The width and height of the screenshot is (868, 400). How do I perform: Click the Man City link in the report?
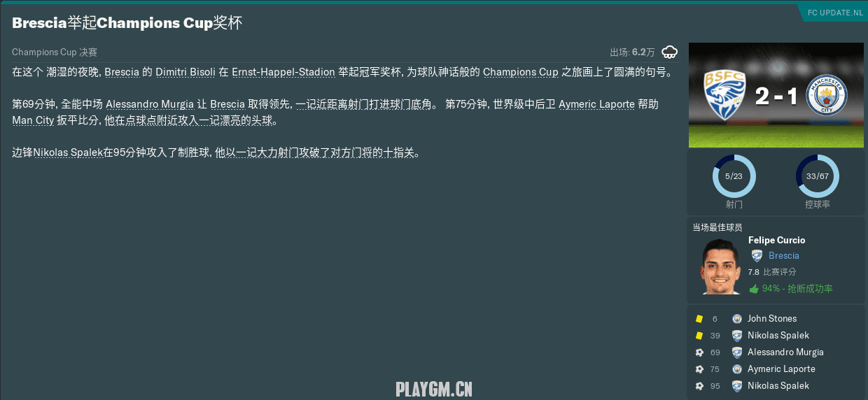pyautogui.click(x=33, y=120)
